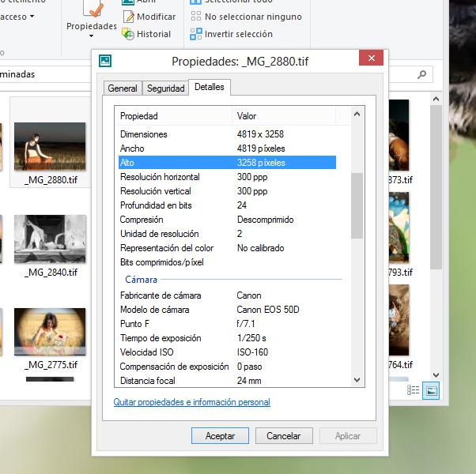476x474 pixels.
Task: Open the Seguridad tab
Action: [166, 88]
